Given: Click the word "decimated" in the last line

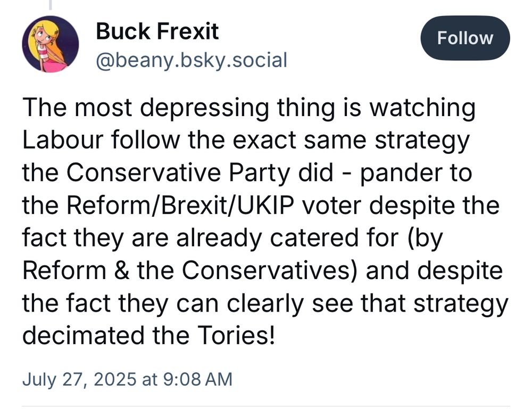Looking at the screenshot, I should tap(83, 335).
